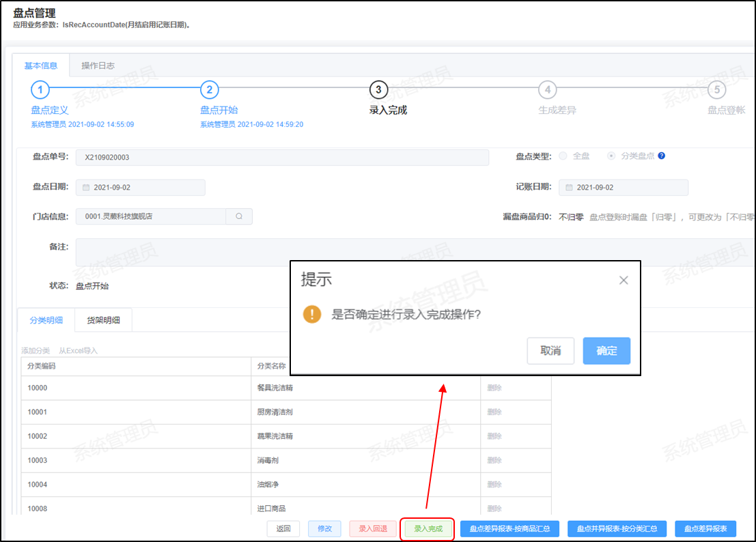
Task: Close the 提示 dialog with the X
Action: click(x=624, y=281)
